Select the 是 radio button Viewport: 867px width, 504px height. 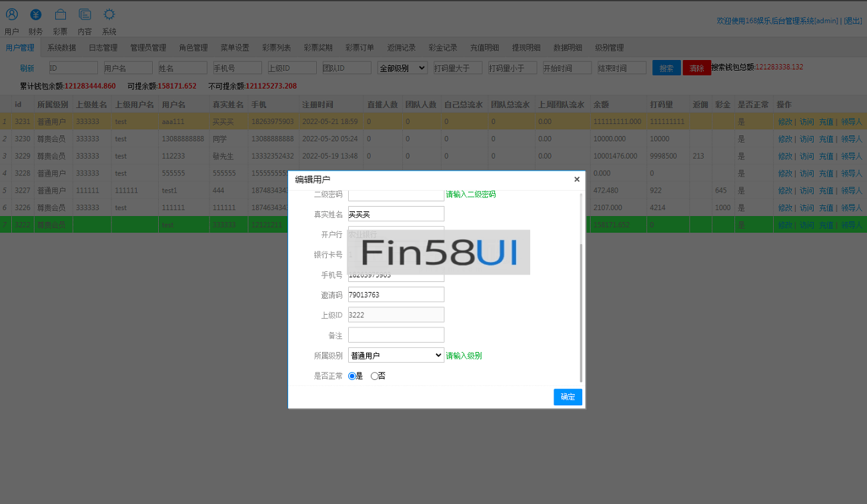tap(352, 376)
